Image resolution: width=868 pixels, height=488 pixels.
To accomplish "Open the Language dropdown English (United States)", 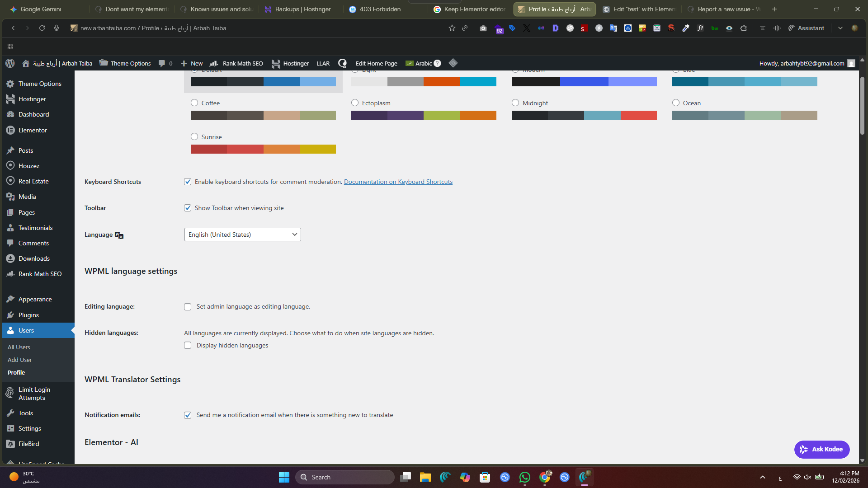I will (x=242, y=235).
